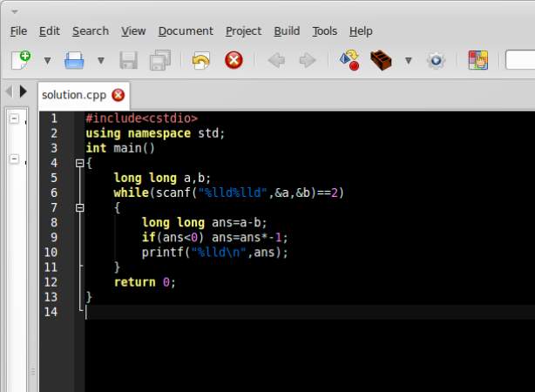
Task: Click the 'long long a,b;' declaration
Action: pyautogui.click(x=162, y=178)
